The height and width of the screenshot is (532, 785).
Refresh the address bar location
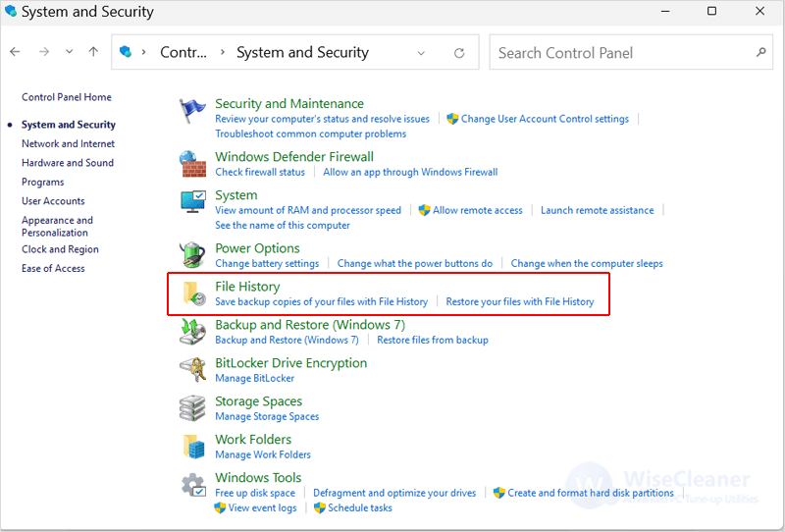pos(459,53)
